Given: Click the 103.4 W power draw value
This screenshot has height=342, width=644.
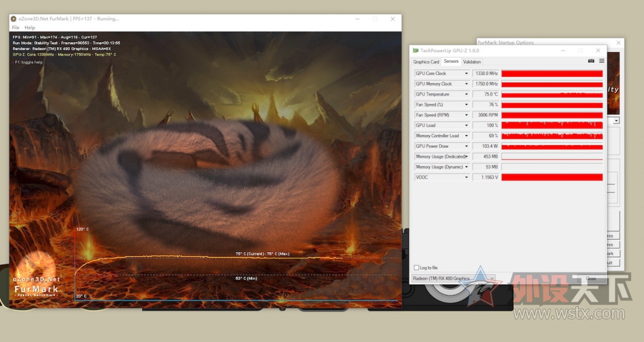Looking at the screenshot, I should tap(486, 146).
